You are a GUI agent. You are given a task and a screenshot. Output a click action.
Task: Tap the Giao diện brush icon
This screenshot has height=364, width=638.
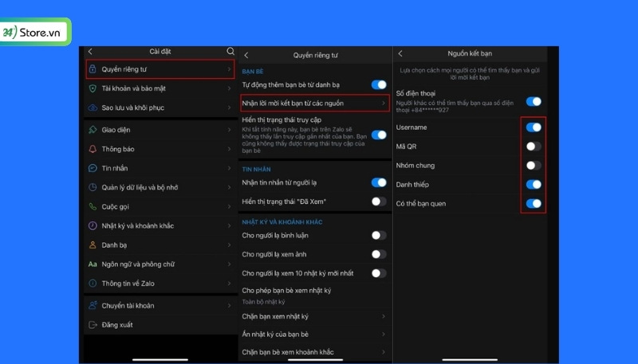pyautogui.click(x=93, y=130)
